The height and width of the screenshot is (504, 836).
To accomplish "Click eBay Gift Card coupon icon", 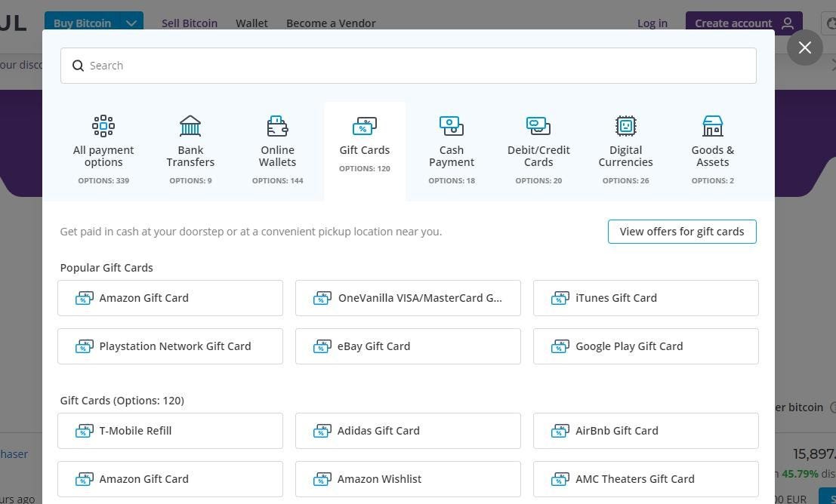I will point(322,346).
